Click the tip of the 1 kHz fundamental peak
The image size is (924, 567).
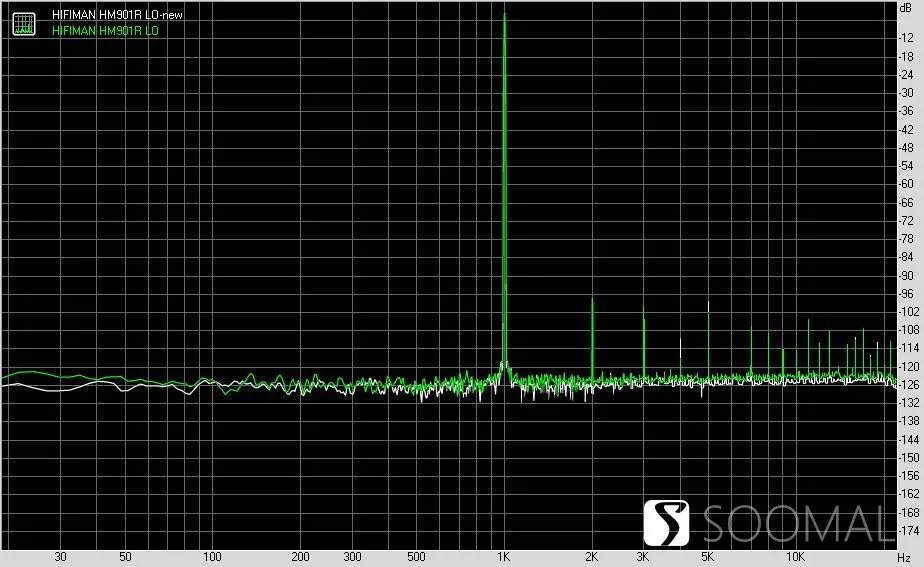coord(504,14)
